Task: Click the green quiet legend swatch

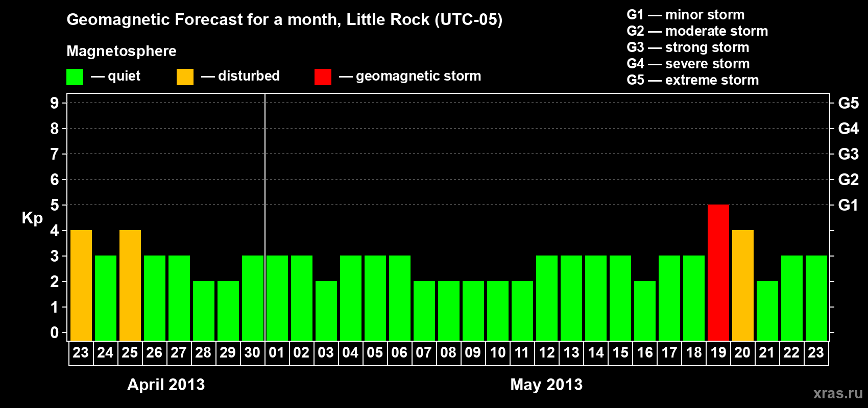Action: 75,77
